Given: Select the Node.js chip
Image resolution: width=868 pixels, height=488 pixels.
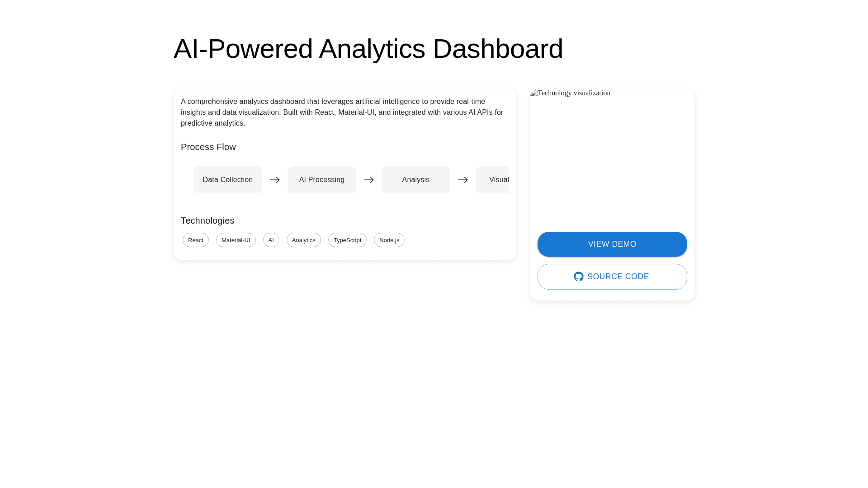Looking at the screenshot, I should pyautogui.click(x=389, y=240).
